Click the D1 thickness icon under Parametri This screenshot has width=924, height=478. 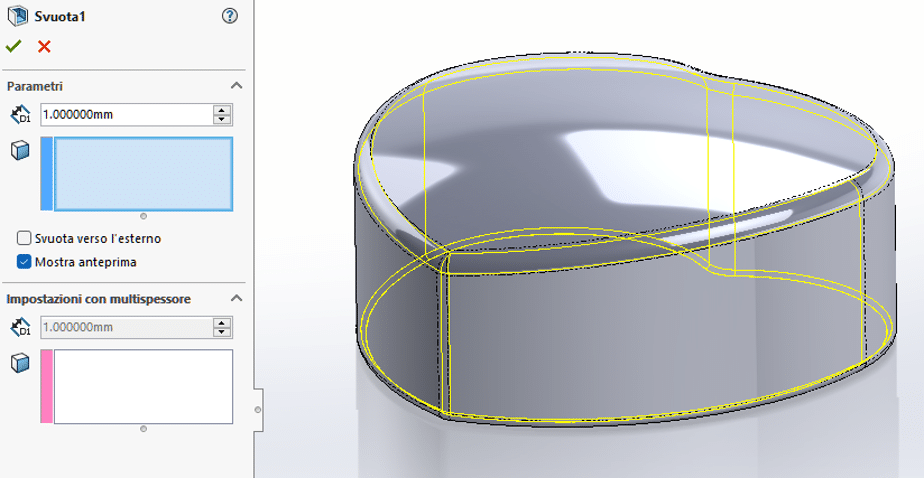click(19, 115)
